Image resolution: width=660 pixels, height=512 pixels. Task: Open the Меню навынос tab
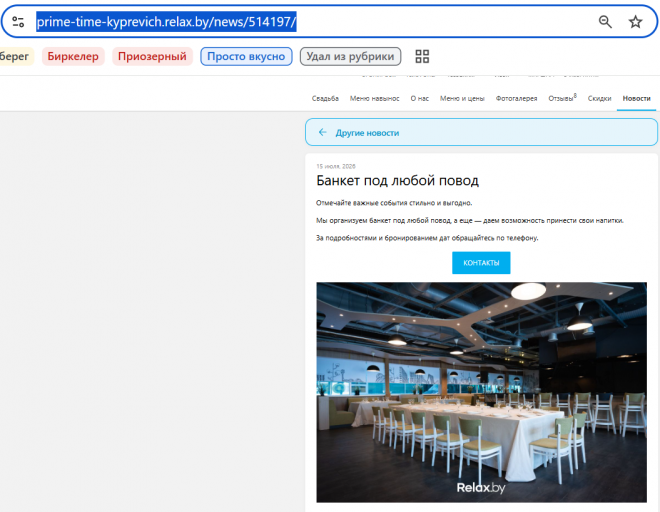coord(374,99)
